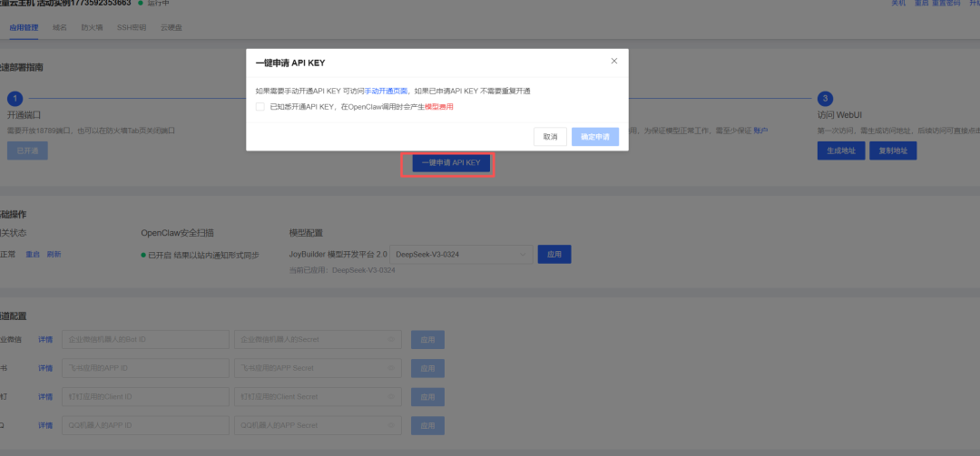Click 重启 next to gateway status
The height and width of the screenshot is (456, 980).
tap(33, 254)
